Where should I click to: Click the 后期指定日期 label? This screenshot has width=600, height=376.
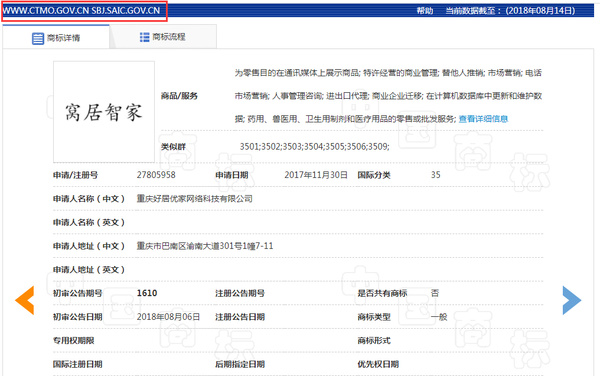240,364
